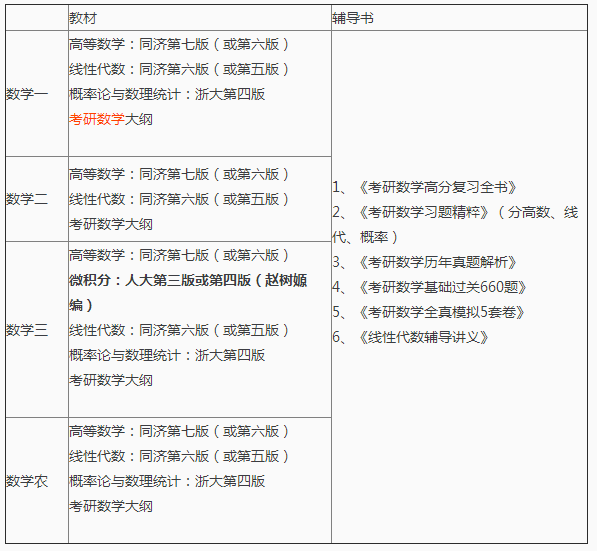Select "考研数学大纲" in the 数学二 row
This screenshot has width=597, height=551.
pos(111,224)
